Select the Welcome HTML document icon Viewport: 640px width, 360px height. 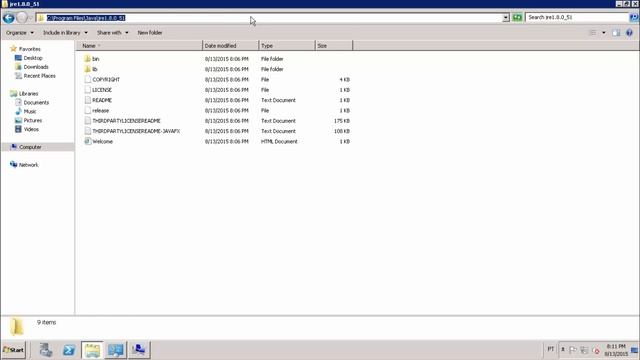click(x=87, y=141)
